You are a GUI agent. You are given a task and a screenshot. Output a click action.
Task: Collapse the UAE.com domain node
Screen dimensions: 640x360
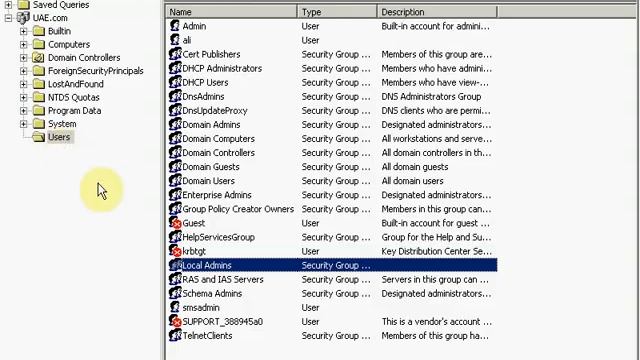tap(8, 18)
